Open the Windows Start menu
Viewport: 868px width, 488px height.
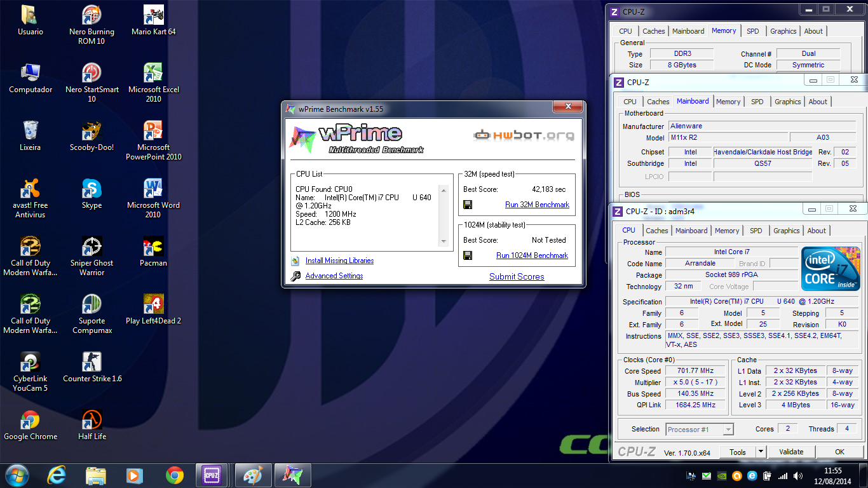point(17,475)
